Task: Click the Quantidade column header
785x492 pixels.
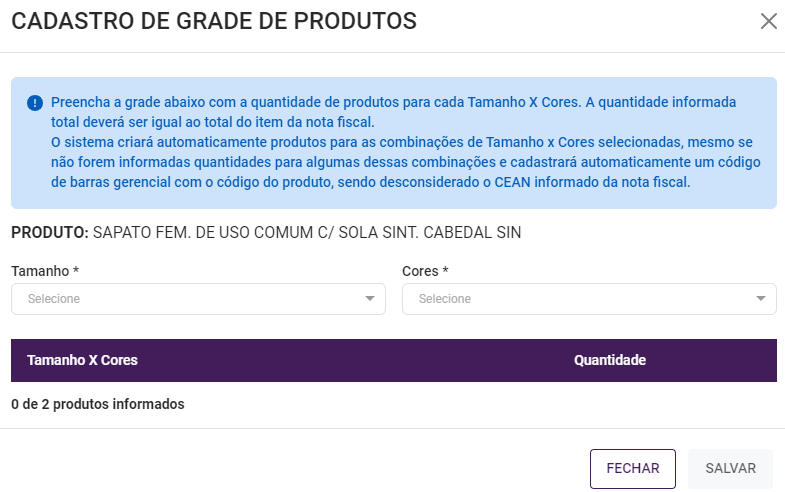Action: click(x=609, y=360)
